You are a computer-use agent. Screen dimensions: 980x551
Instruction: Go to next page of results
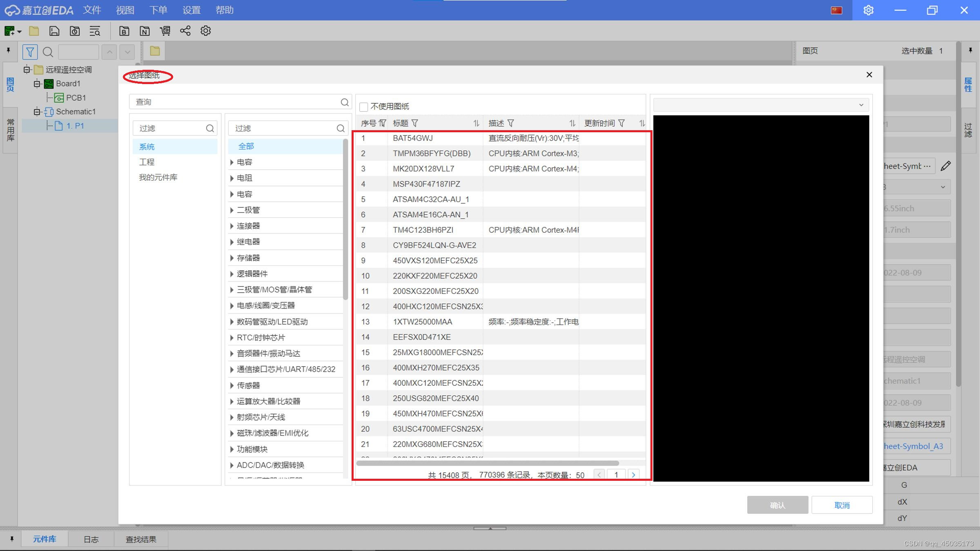[x=633, y=475]
